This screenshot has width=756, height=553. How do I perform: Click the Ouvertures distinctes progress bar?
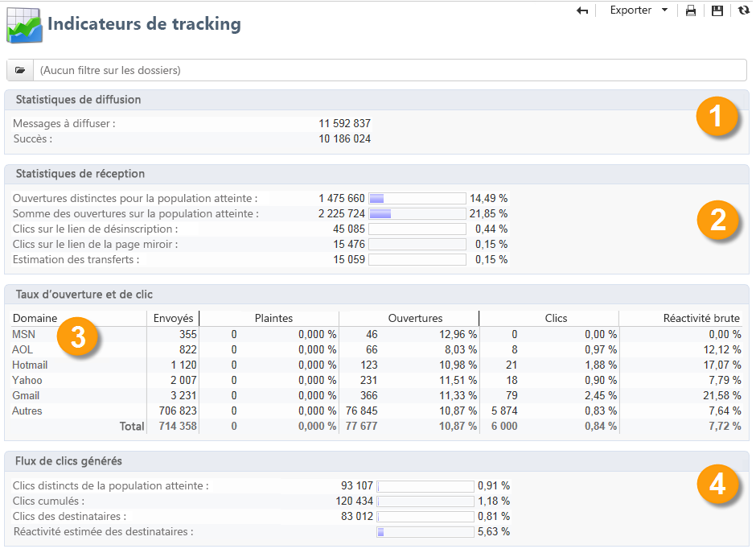[x=417, y=198]
